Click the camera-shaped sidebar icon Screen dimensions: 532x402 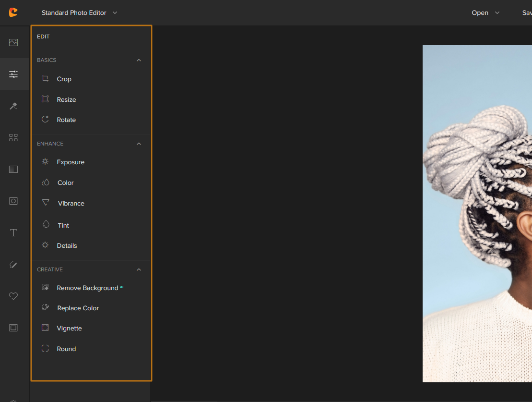[13, 201]
